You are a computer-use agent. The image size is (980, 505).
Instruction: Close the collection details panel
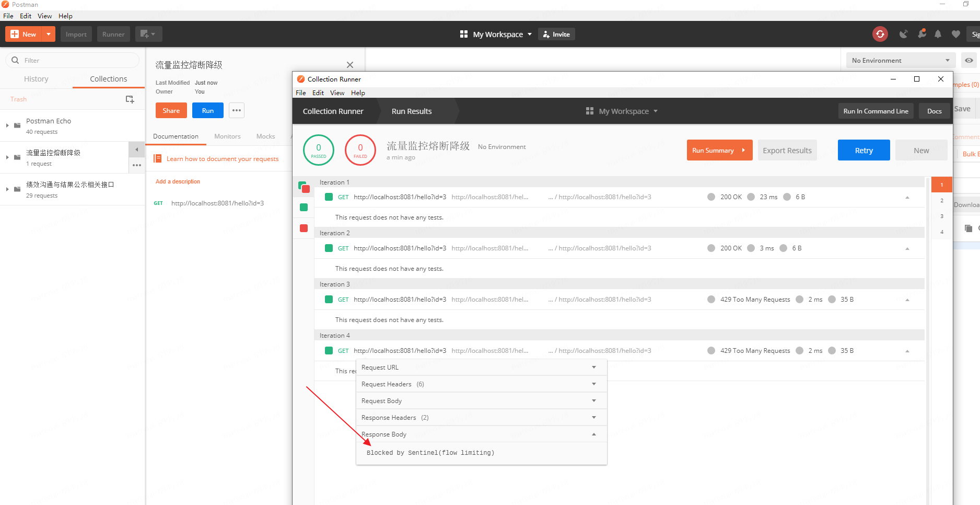click(350, 65)
